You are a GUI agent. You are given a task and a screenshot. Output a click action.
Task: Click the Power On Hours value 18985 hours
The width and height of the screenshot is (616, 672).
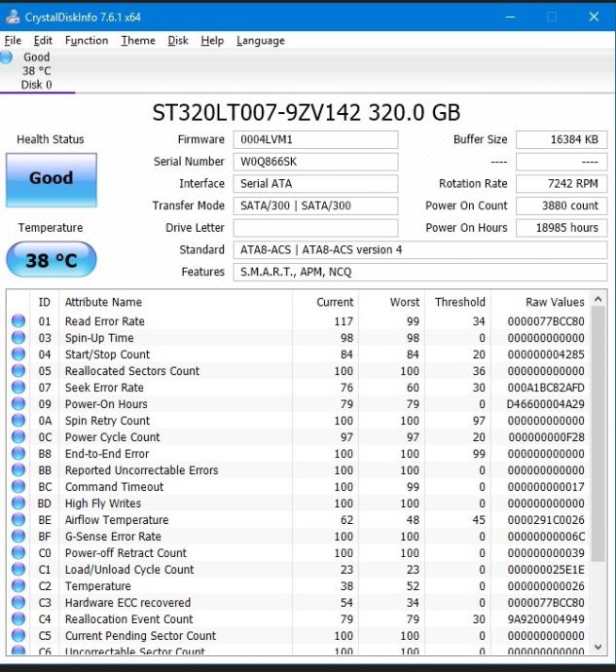tap(562, 228)
